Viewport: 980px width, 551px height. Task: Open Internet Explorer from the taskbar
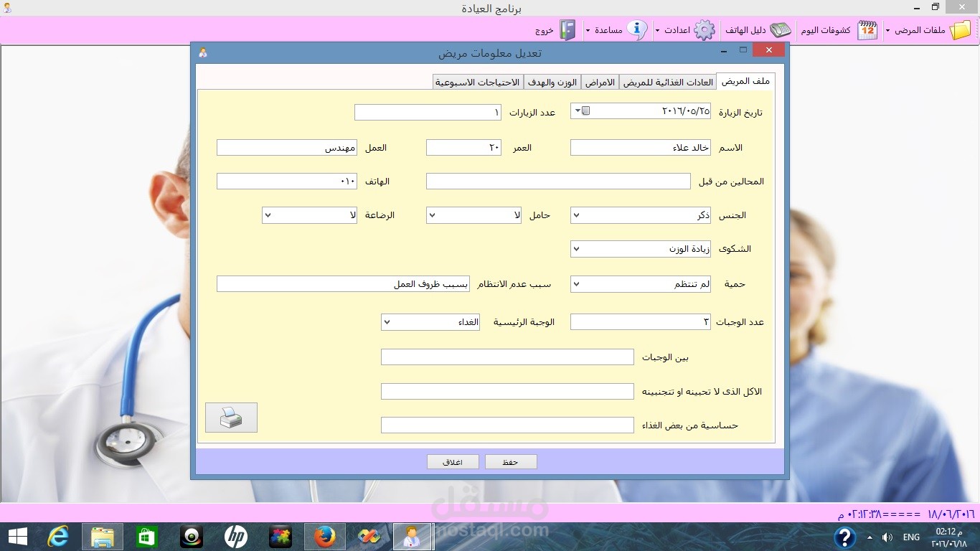(58, 536)
